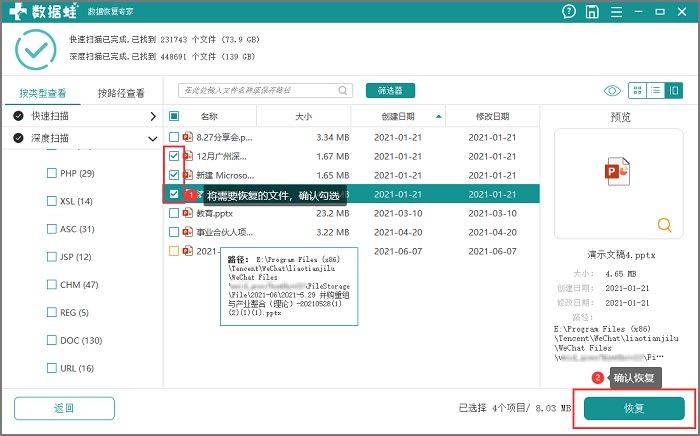This screenshot has width=700, height=436.
Task: Collapse the 深度扫描 section arrow
Action: (x=153, y=139)
